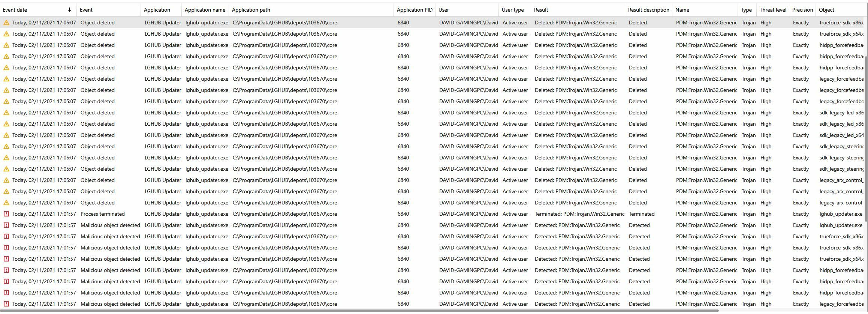Click the horizontal scrollbar at the bottom

pos(360,311)
